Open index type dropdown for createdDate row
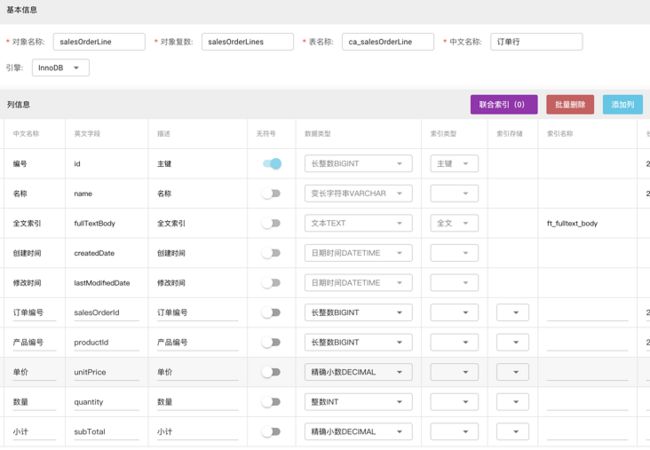 pos(454,253)
